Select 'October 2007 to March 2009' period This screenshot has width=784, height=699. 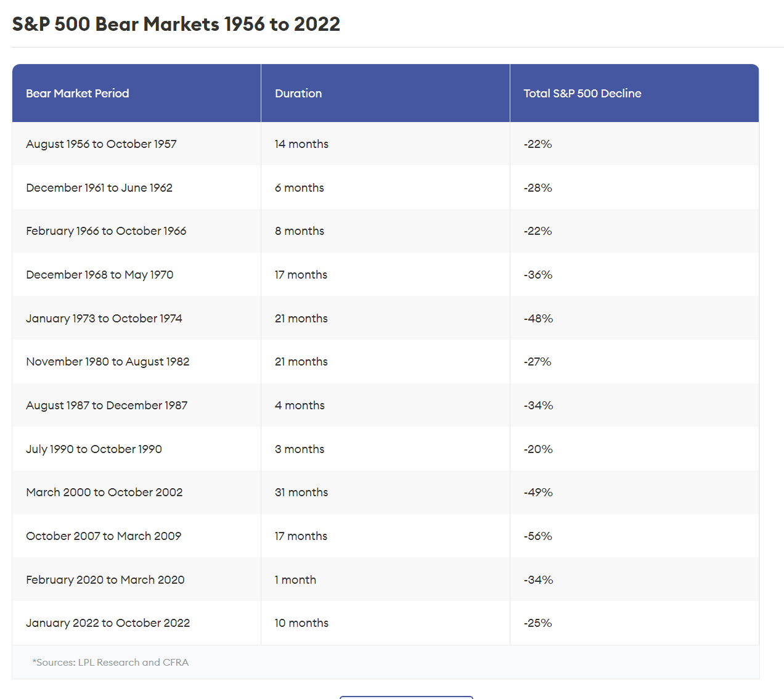tap(104, 536)
